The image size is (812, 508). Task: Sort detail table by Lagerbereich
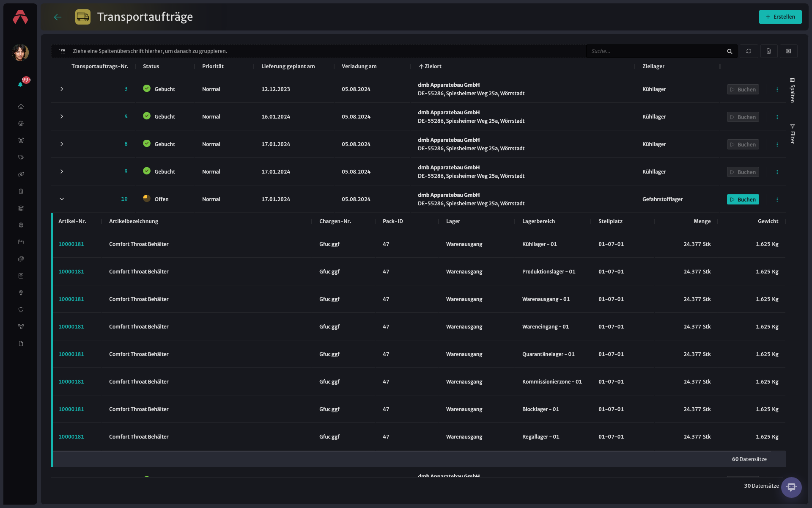pos(538,221)
